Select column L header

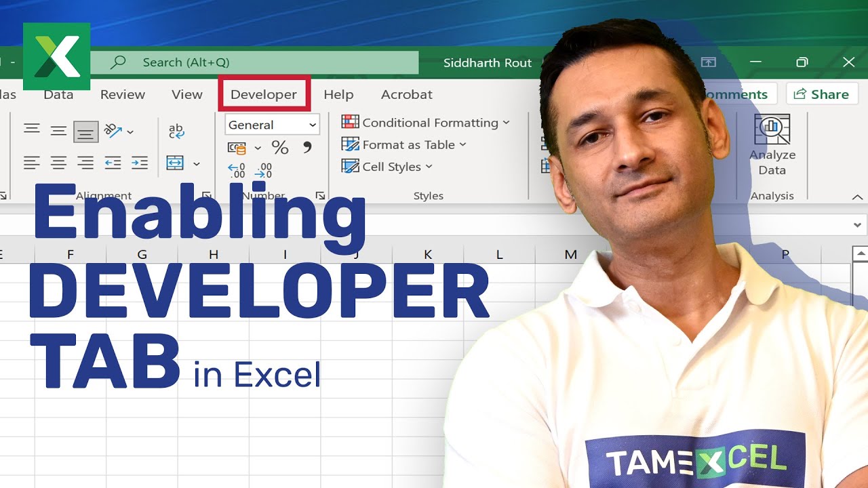pos(500,255)
